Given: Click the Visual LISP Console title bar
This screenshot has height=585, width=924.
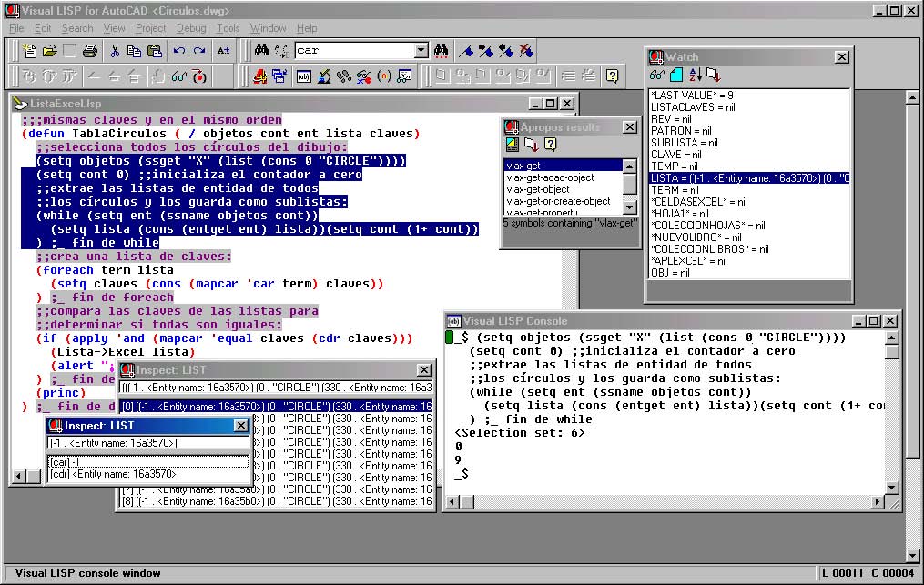Looking at the screenshot, I should tap(646, 321).
